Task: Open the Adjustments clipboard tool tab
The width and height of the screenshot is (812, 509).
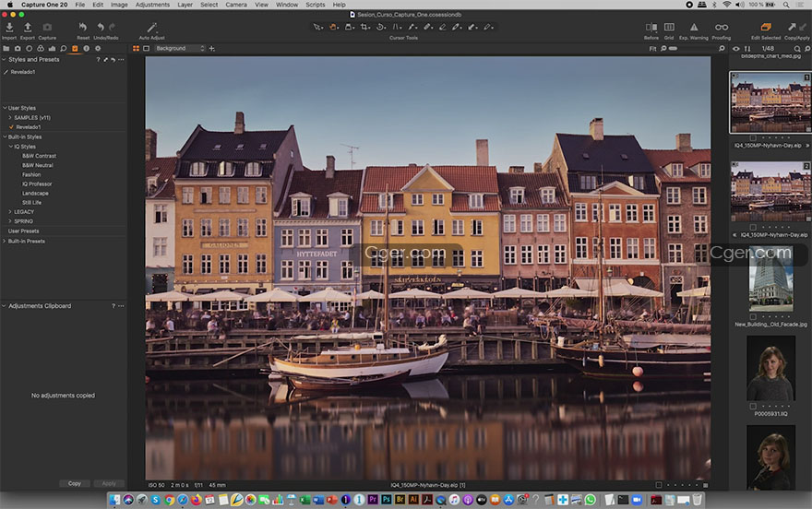Action: 75,48
